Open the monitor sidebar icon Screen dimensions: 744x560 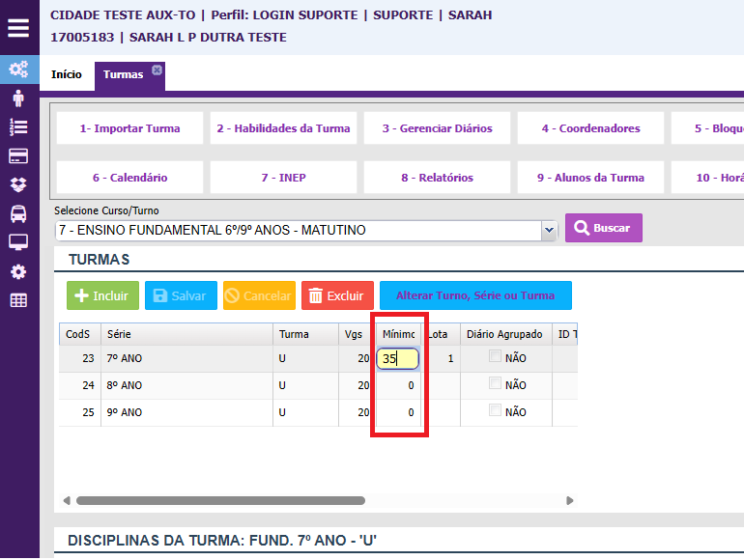click(18, 242)
